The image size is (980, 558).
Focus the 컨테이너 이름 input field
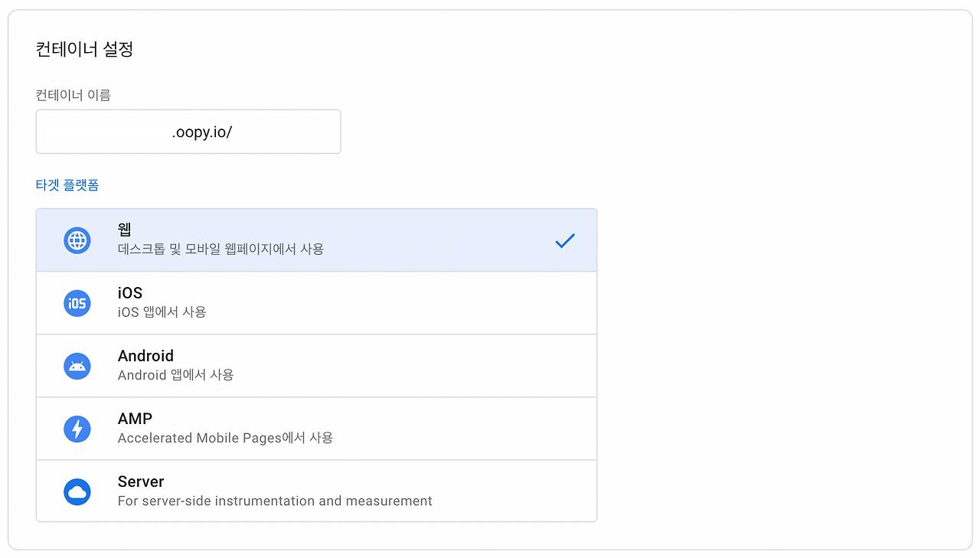(188, 132)
